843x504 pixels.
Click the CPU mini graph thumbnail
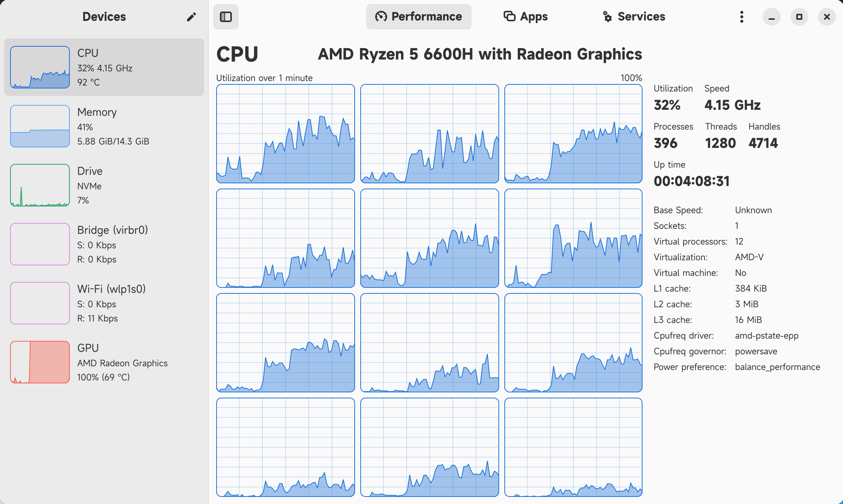point(40,67)
